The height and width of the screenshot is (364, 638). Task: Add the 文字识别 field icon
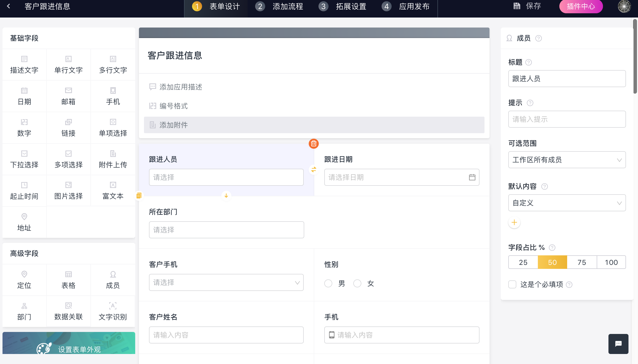tap(113, 306)
